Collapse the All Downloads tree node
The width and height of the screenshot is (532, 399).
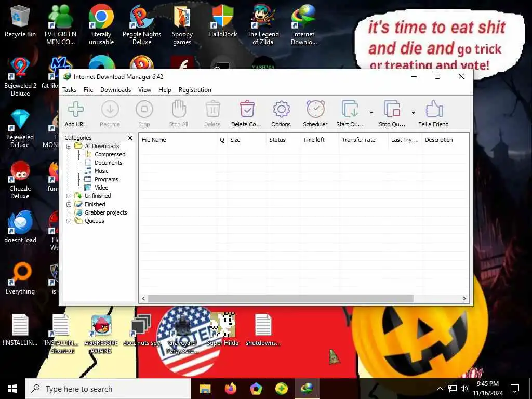pos(69,146)
